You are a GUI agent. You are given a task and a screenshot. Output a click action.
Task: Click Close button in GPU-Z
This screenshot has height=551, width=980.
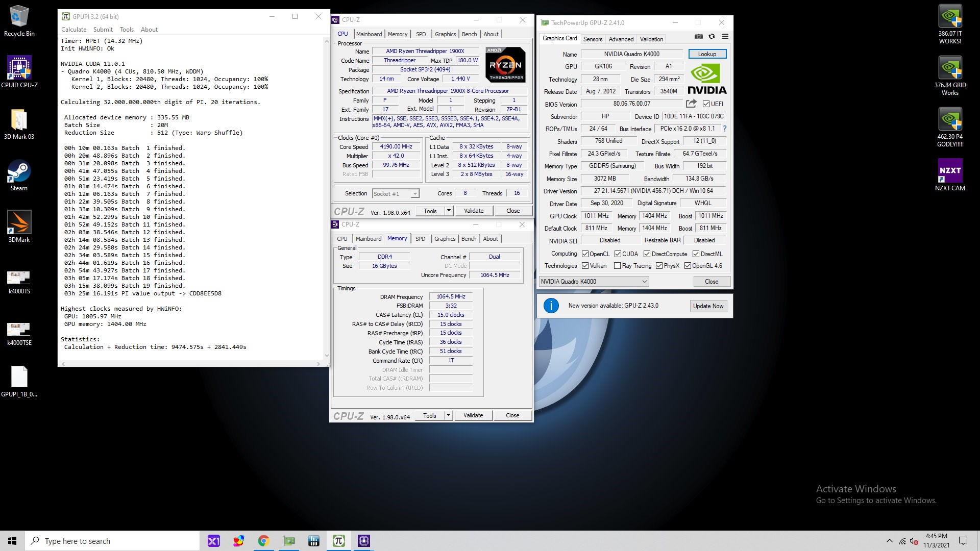(712, 282)
